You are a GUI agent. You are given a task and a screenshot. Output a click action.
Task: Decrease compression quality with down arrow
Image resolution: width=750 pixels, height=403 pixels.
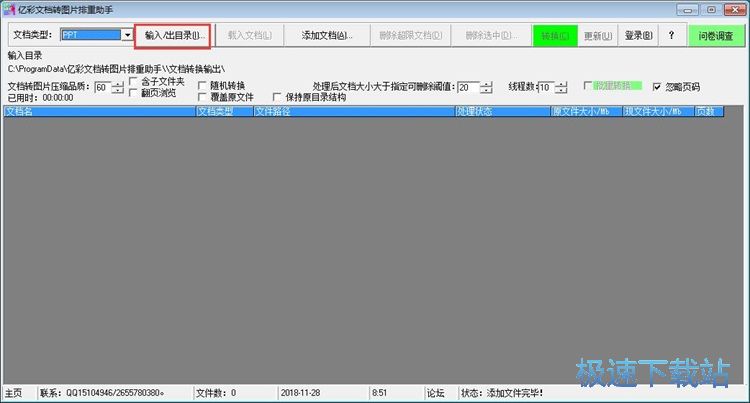coord(118,90)
